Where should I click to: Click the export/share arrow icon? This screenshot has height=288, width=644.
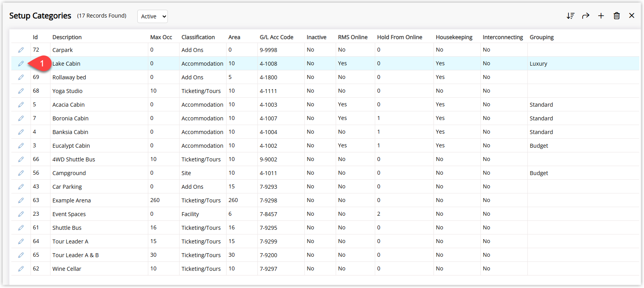[586, 16]
